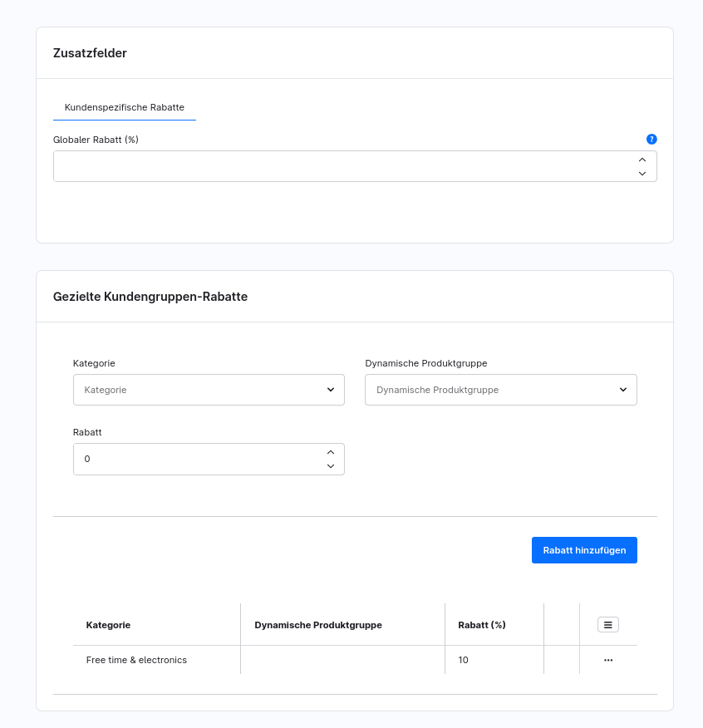Viewport: 703px width, 728px height.
Task: Switch to the Kundenspezifische Rabatte tab
Action: click(x=125, y=107)
